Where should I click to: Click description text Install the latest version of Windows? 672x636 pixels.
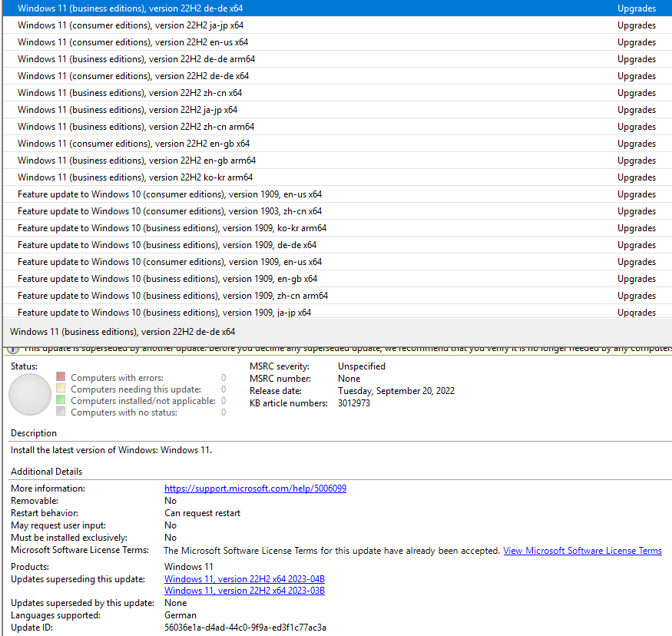point(111,450)
